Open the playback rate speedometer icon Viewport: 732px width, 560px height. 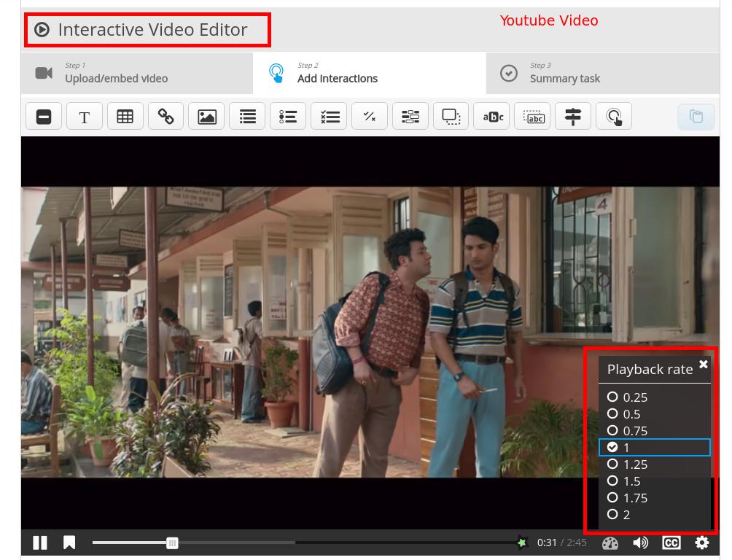pos(610,542)
